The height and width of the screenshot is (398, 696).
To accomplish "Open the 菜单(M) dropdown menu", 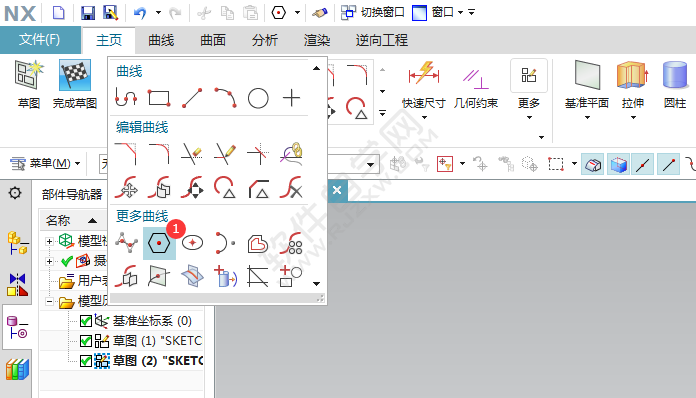I will (x=45, y=164).
